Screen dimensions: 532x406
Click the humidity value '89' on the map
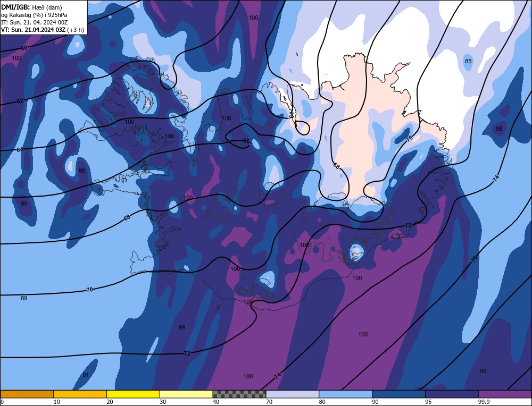pyautogui.click(x=24, y=298)
